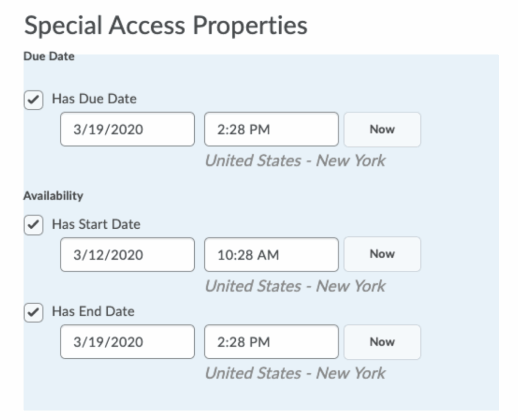Click the Has End Date label text
The image size is (518, 420).
click(93, 311)
